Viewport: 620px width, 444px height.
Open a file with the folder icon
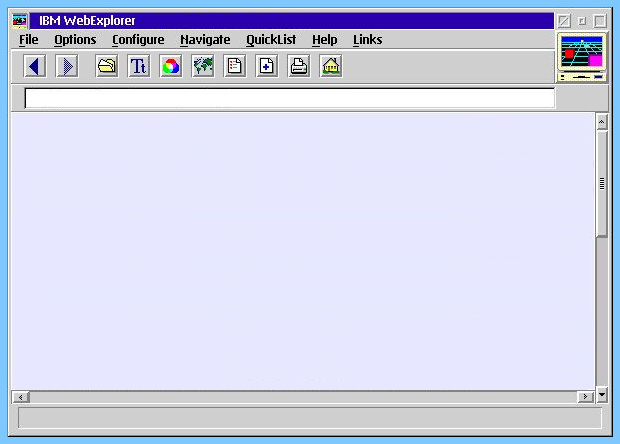tap(107, 66)
